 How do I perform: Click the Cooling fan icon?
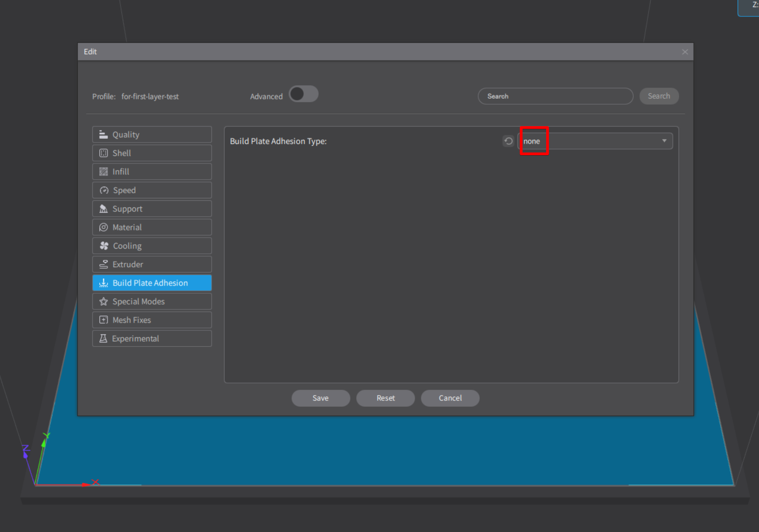(x=104, y=245)
